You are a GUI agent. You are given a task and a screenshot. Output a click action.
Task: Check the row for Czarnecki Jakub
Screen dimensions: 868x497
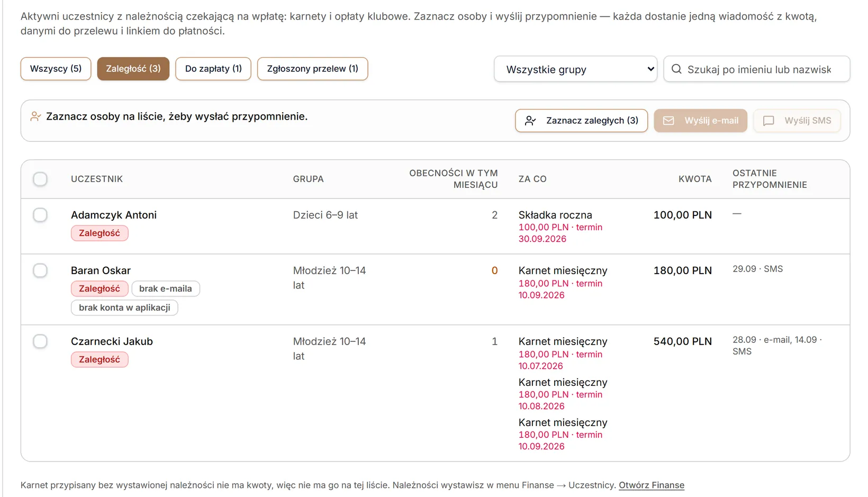pos(40,341)
